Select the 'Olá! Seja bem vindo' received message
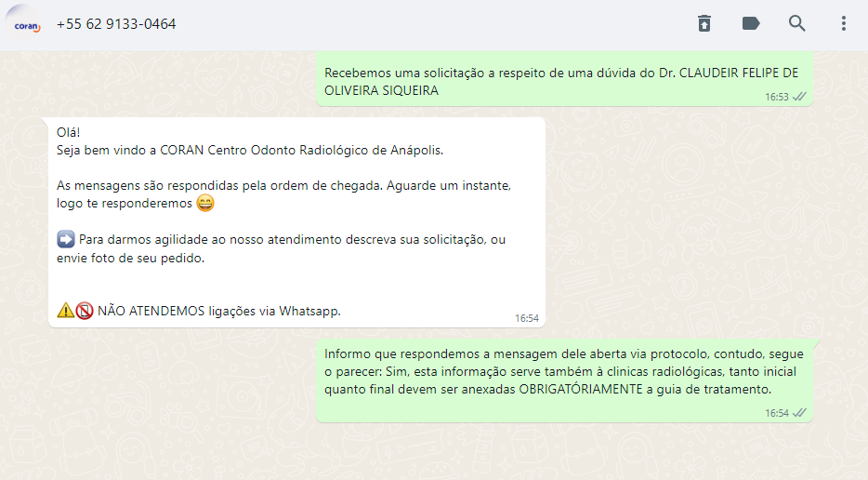 coord(296,222)
